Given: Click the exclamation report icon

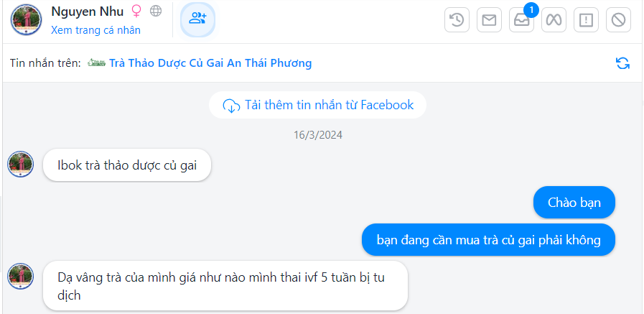Looking at the screenshot, I should [x=586, y=20].
